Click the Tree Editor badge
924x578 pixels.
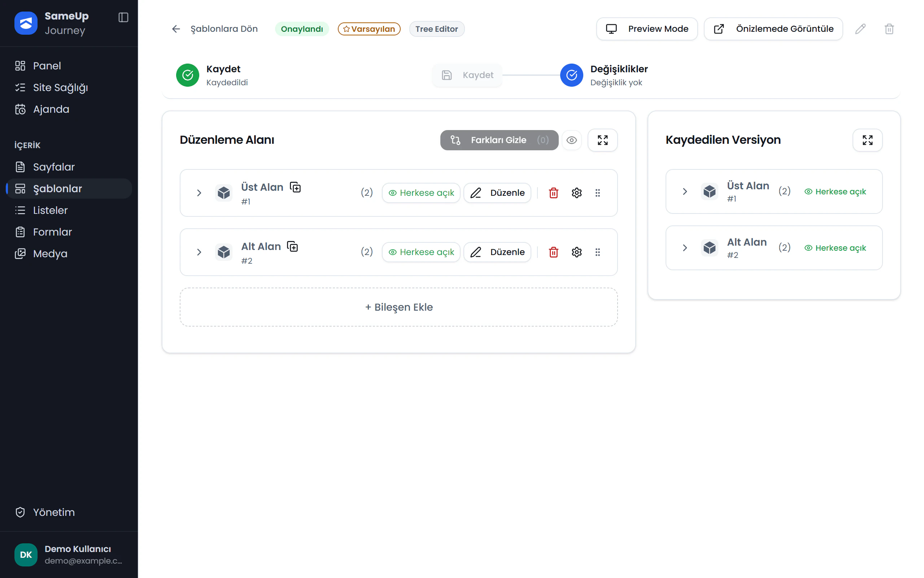pos(436,29)
